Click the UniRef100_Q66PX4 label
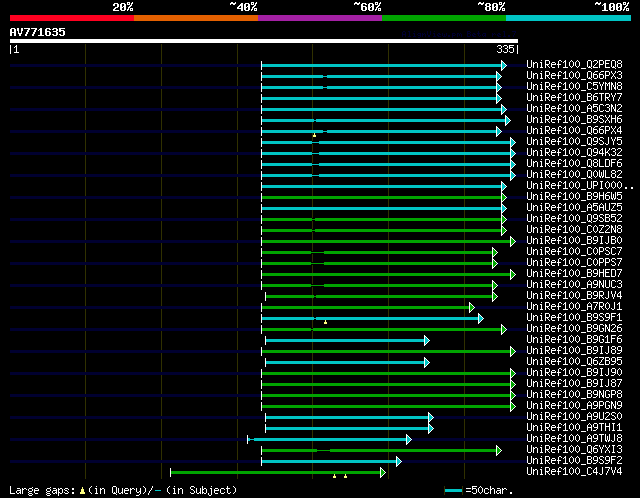This screenshot has width=640, height=498. [x=574, y=131]
